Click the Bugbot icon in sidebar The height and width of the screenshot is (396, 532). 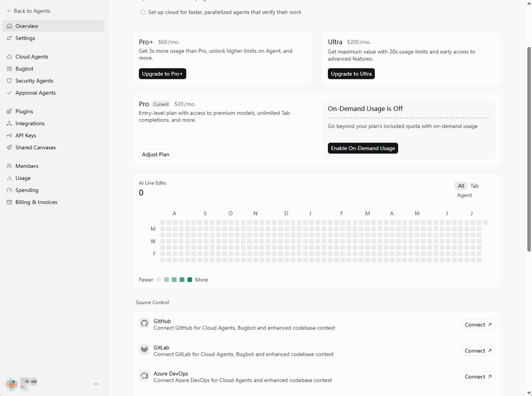[9, 69]
